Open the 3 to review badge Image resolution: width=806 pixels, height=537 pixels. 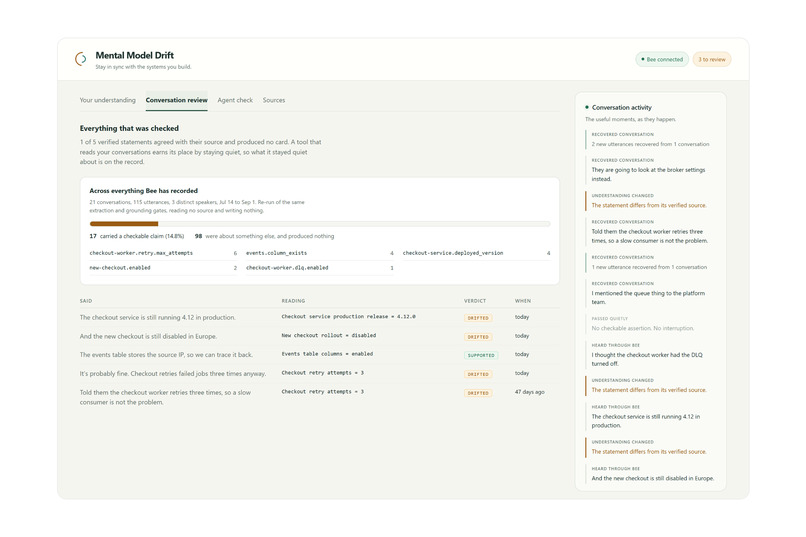(712, 60)
